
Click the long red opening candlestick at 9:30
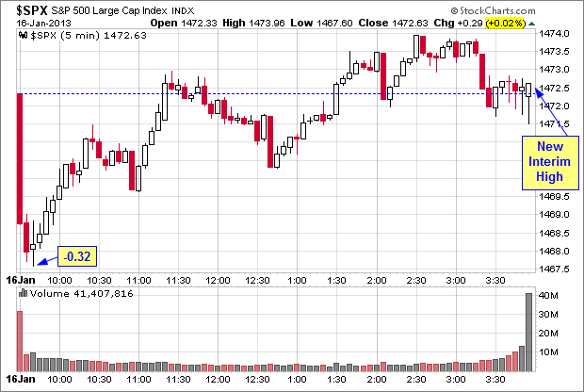20,158
